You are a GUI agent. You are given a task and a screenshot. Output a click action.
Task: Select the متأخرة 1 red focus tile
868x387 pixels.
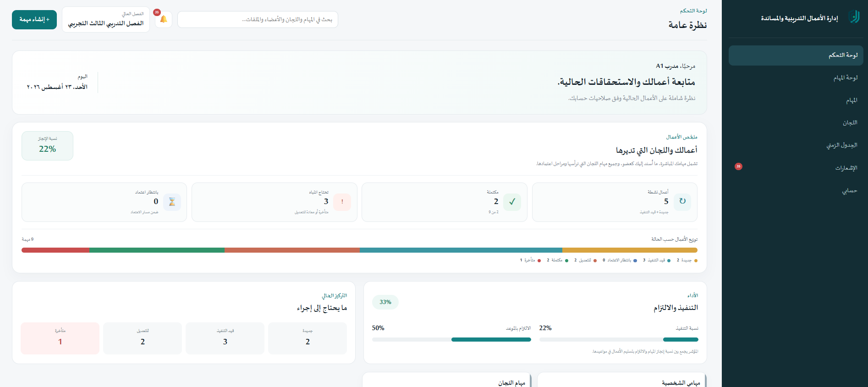tap(60, 338)
